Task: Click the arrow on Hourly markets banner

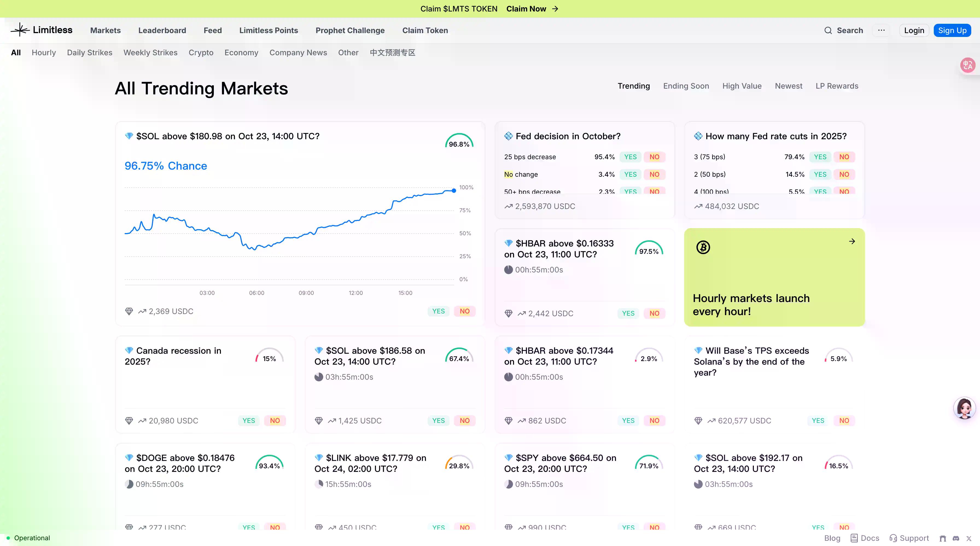Action: click(852, 241)
